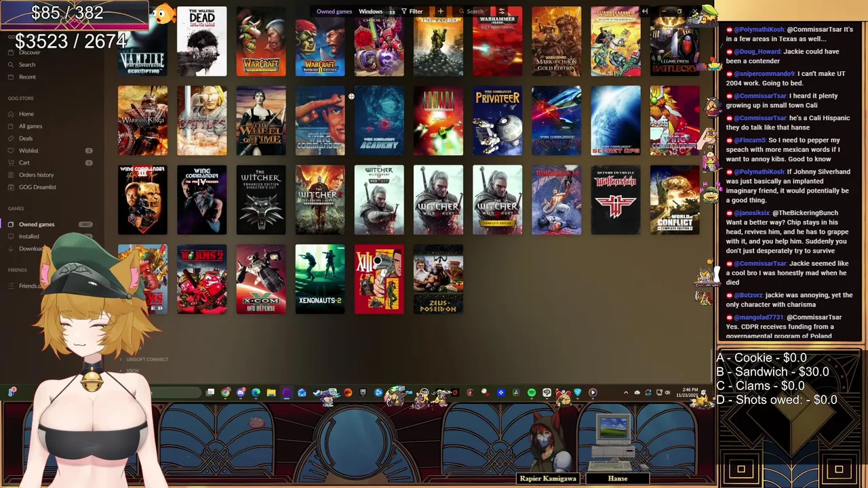Viewport: 868px width, 488px height.
Task: Open Recent in the sidebar
Action: point(27,77)
